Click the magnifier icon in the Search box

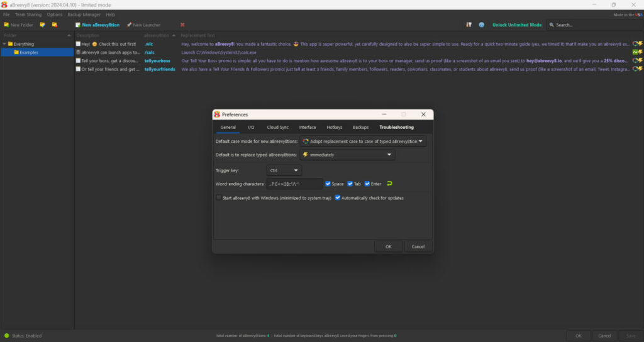(552, 25)
